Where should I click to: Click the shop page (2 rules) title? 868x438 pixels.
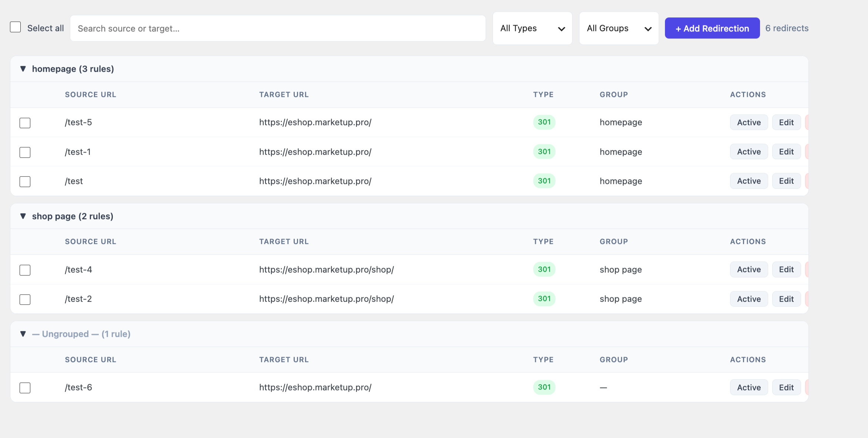[72, 216]
